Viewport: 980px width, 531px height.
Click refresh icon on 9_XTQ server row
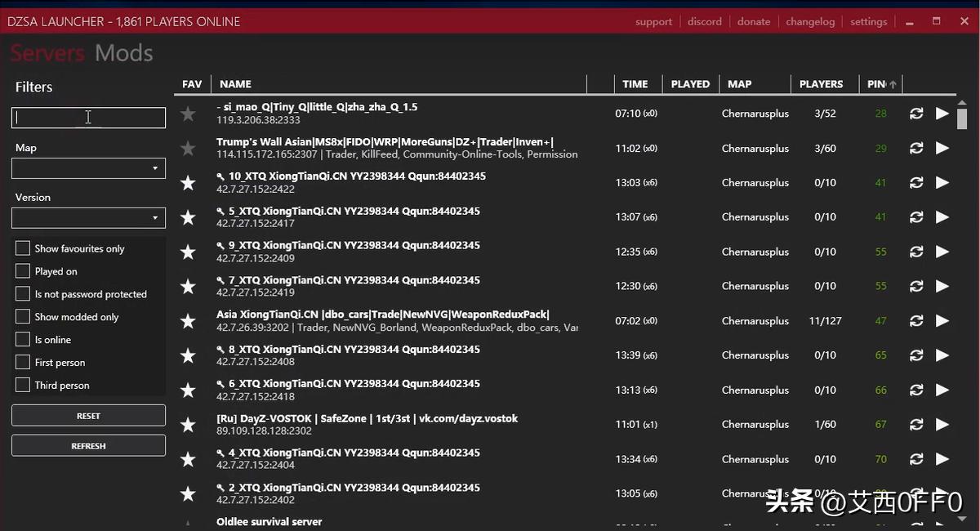tap(916, 252)
